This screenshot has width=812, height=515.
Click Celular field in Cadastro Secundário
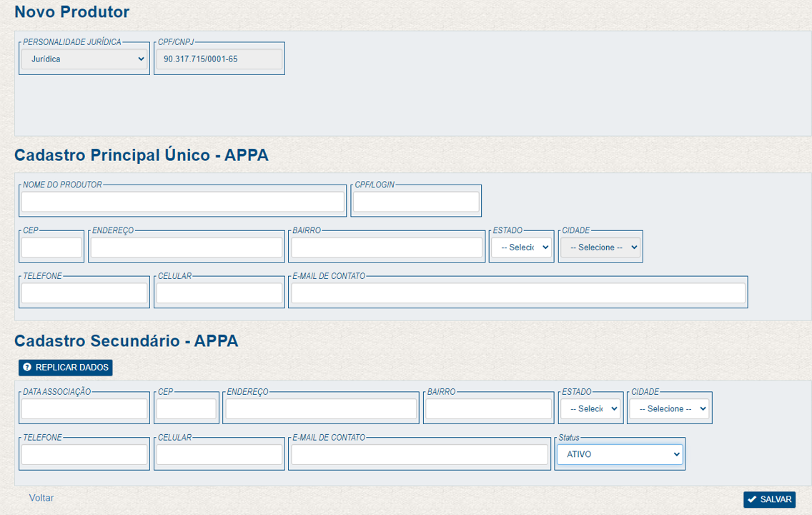[219, 455]
